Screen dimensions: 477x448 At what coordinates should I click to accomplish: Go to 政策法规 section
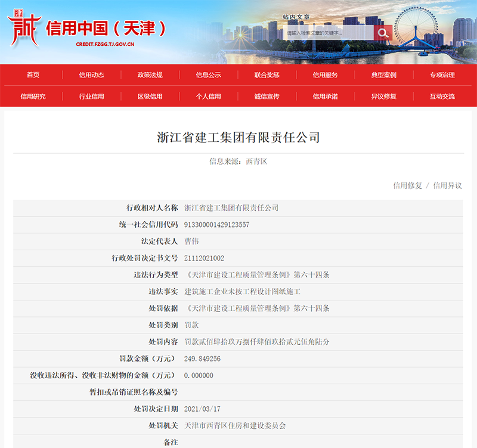[x=150, y=75]
